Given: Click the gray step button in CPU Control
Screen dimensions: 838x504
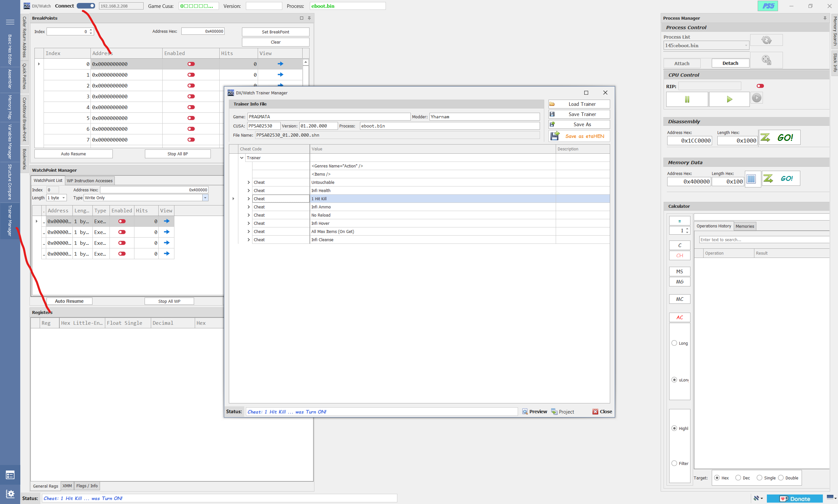Looking at the screenshot, I should point(756,98).
